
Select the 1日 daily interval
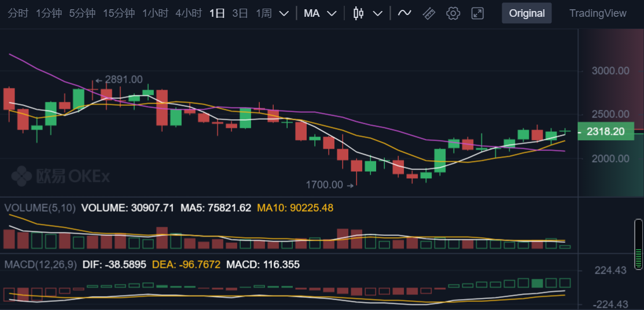click(217, 13)
